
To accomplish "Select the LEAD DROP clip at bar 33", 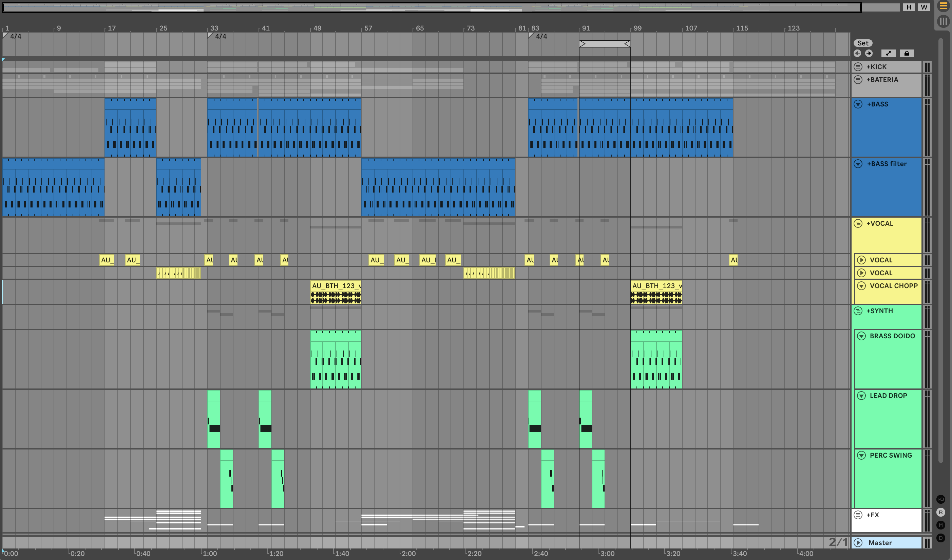I will [x=213, y=419].
